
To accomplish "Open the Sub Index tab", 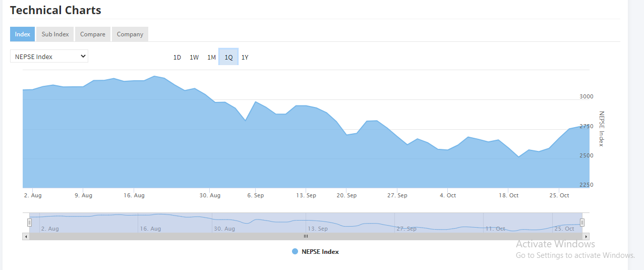I will pyautogui.click(x=55, y=34).
